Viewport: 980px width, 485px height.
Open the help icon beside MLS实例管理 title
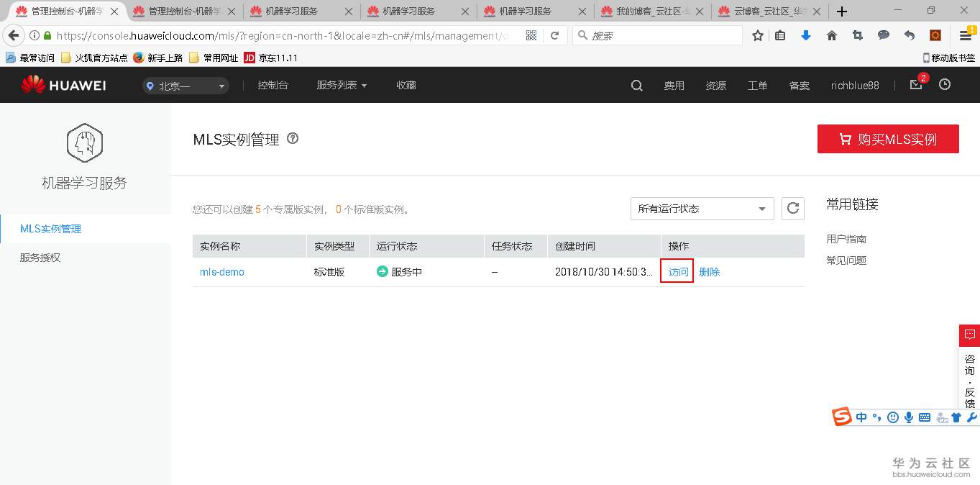click(292, 139)
